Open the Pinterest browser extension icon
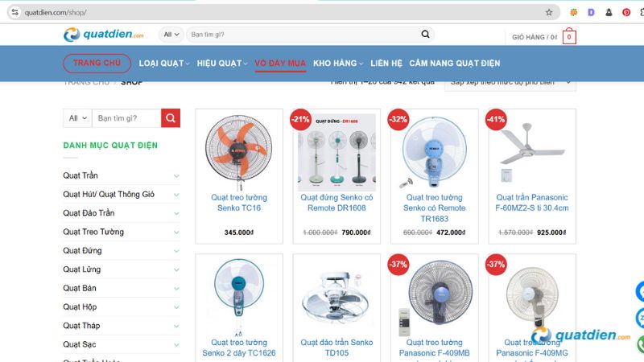The height and width of the screenshot is (362, 644). point(626,12)
